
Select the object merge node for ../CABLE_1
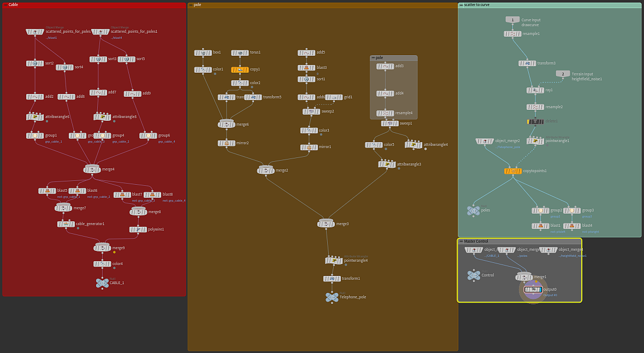click(474, 250)
